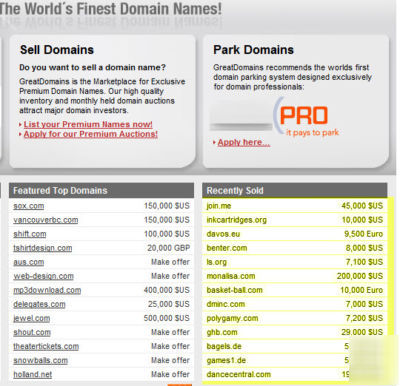Open theatertickets.com domain link
The width and height of the screenshot is (400, 386).
tap(46, 346)
